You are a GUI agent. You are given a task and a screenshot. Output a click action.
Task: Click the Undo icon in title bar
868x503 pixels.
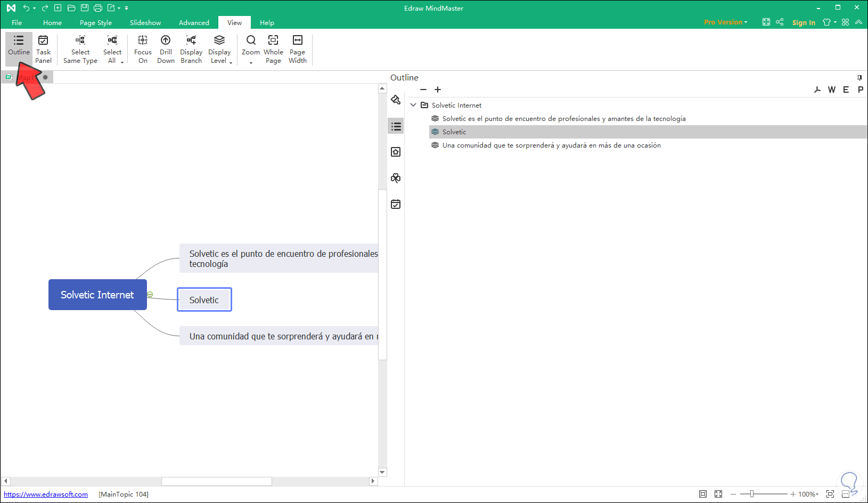[x=26, y=8]
